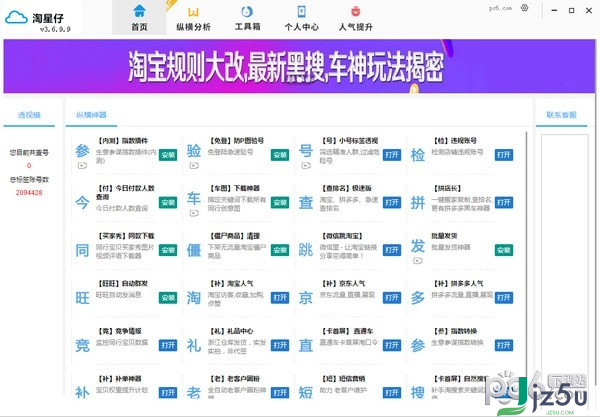Install 【买家秀】同款下载 tool
The width and height of the screenshot is (600, 417).
(168, 250)
